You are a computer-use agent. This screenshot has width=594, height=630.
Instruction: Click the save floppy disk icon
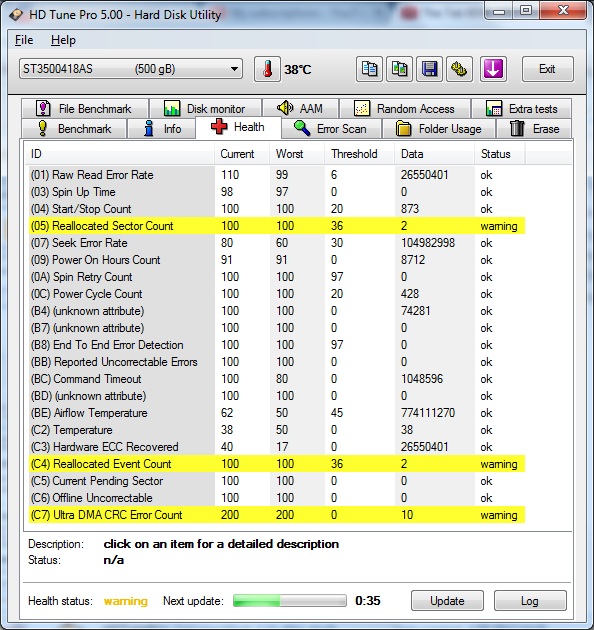429,69
